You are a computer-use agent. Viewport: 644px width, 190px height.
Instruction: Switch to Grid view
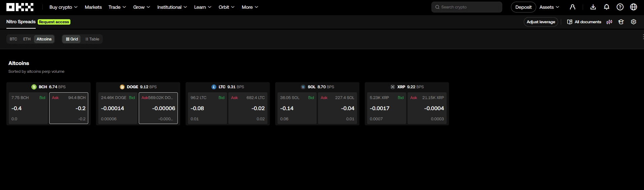[72, 39]
